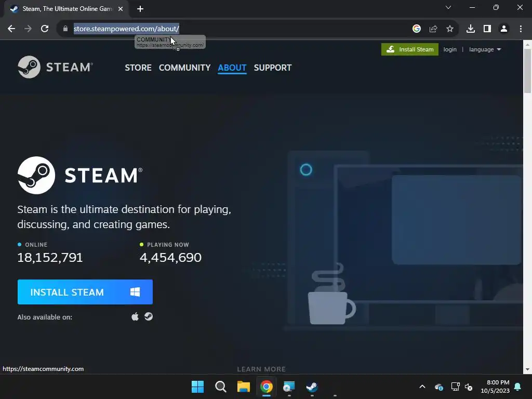Open the SUPPORT menu item

(x=273, y=68)
